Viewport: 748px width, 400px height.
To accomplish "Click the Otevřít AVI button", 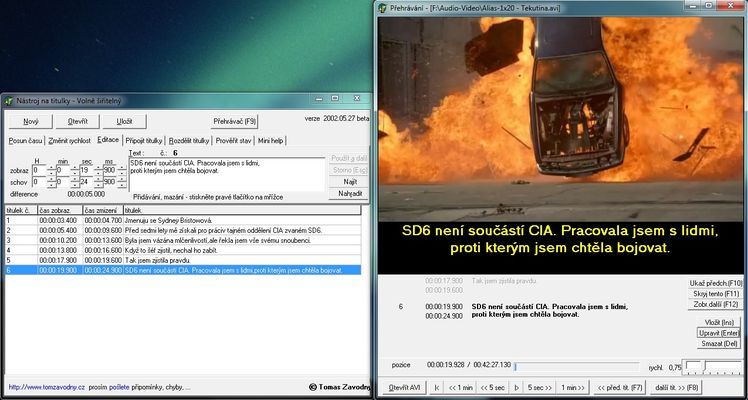I will [x=405, y=388].
